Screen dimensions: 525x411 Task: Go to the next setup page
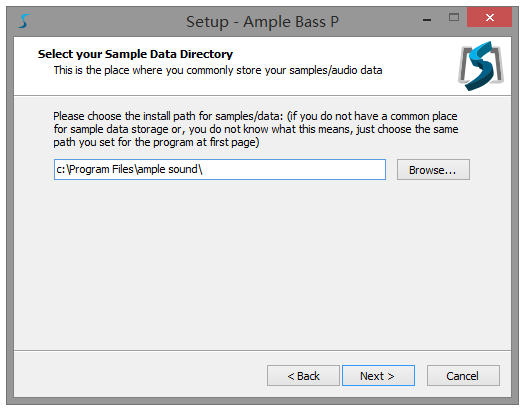378,376
